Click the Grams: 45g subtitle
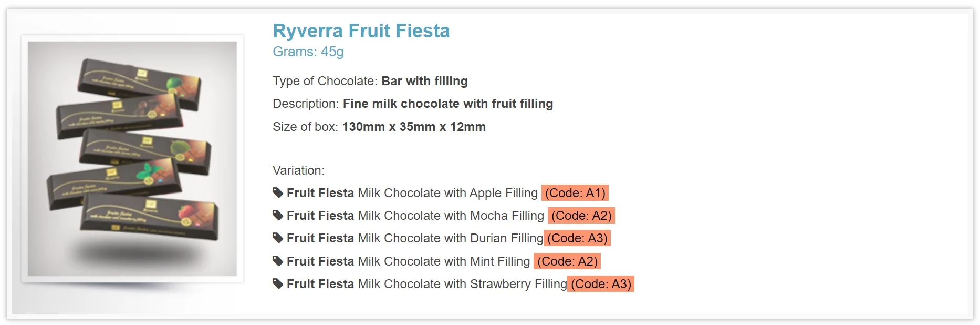This screenshot has height=325, width=980. (x=308, y=52)
